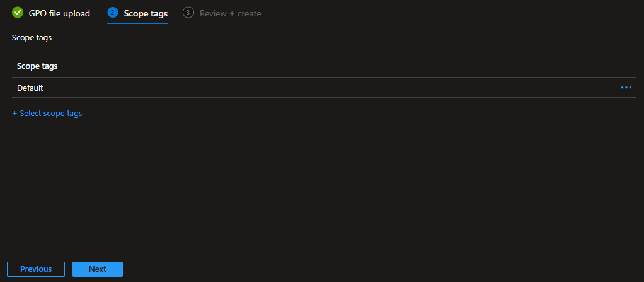
Task: Click the blue underline beneath the active tab
Action: [x=137, y=23]
